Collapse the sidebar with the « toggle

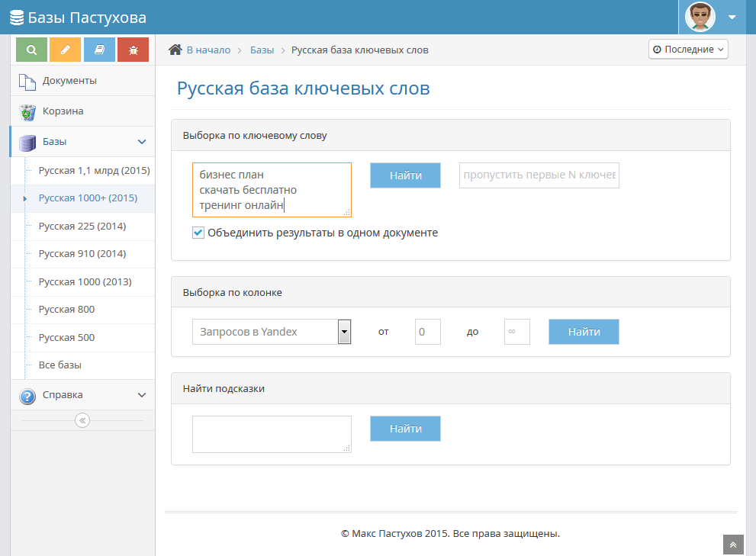(x=82, y=420)
